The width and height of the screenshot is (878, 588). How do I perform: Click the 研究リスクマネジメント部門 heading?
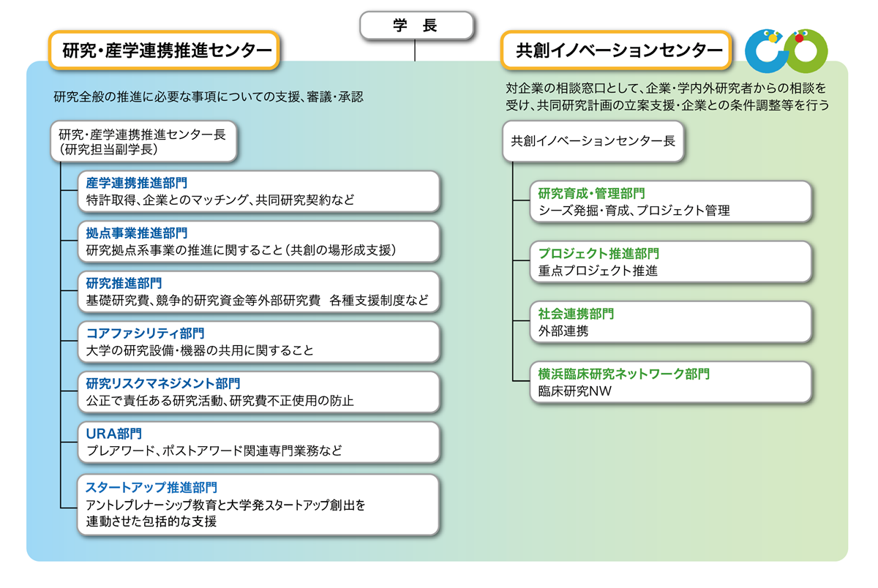pos(162,383)
